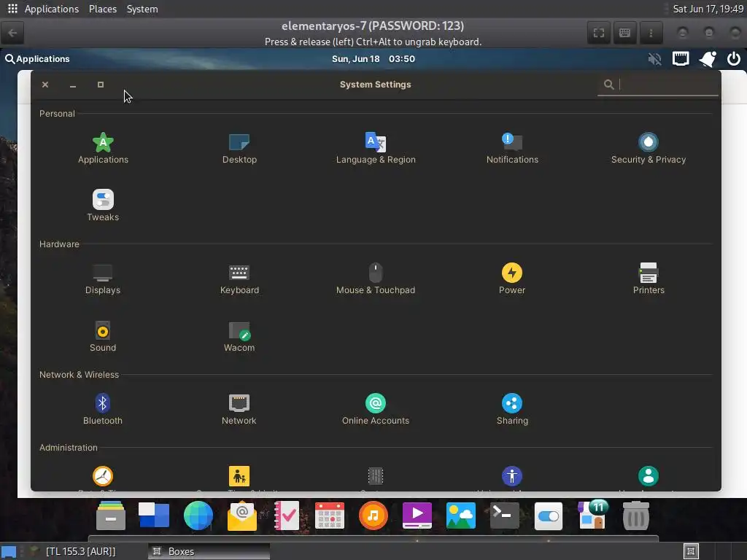Open Notifications settings
The image size is (747, 560).
click(512, 149)
